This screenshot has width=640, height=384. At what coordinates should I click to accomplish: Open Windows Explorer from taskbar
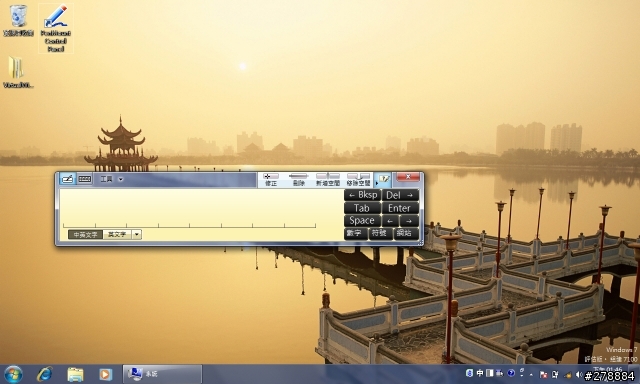coord(75,374)
